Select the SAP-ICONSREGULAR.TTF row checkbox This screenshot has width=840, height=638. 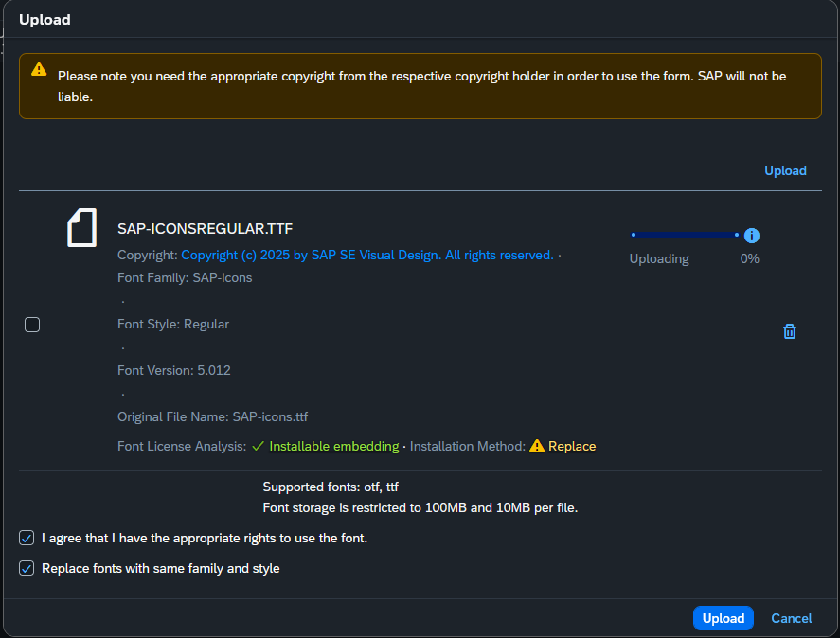point(32,325)
